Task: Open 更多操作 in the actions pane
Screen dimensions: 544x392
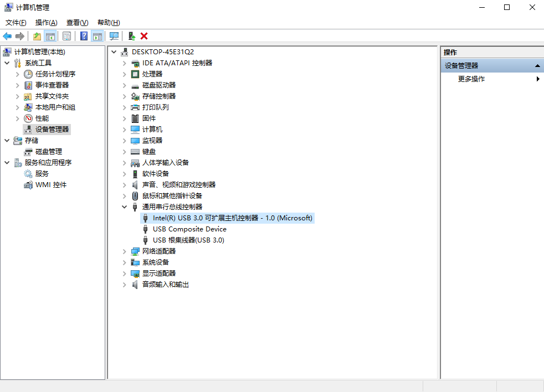Action: pos(471,79)
